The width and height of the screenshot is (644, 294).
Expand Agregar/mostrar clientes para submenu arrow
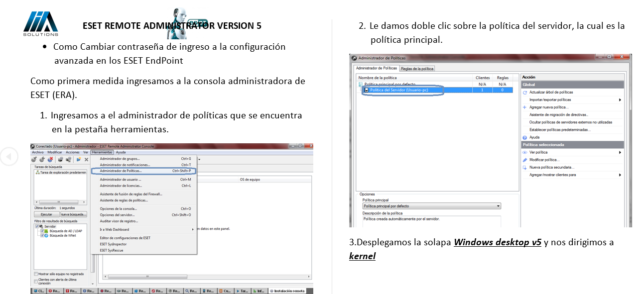(620, 175)
